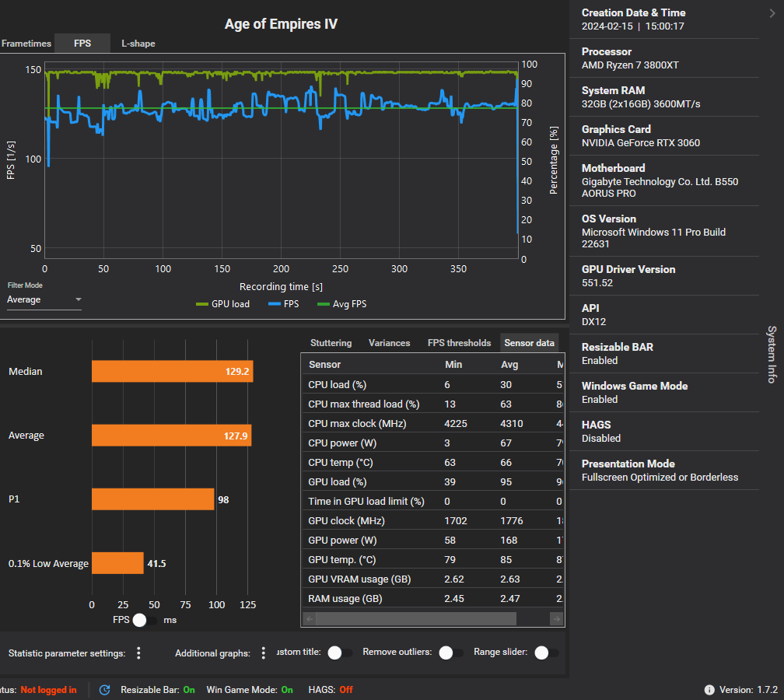Select the CPU max clock (MHz) row
This screenshot has height=700, width=784.
[x=432, y=423]
